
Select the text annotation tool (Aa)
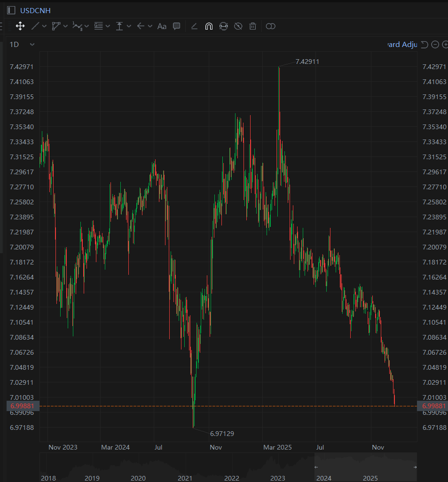click(x=162, y=26)
